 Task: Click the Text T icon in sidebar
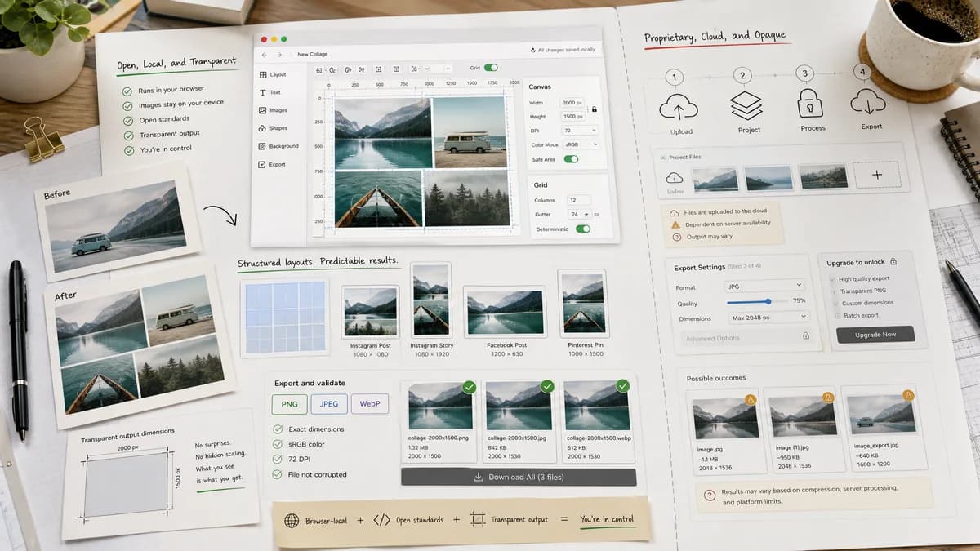coord(262,92)
